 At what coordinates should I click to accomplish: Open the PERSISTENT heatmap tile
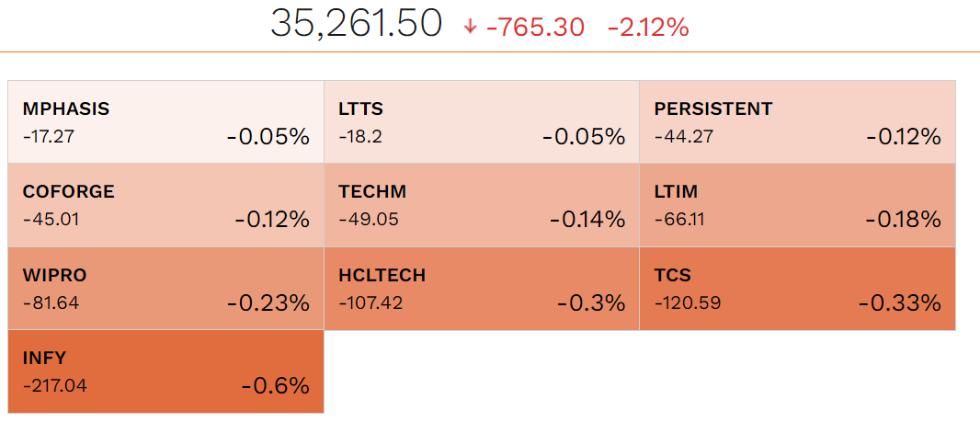[797, 122]
